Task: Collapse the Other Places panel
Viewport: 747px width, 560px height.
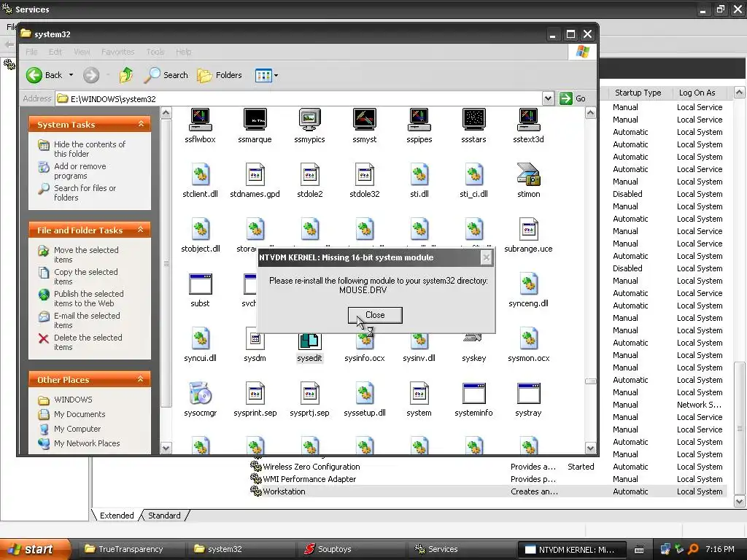Action: [141, 379]
